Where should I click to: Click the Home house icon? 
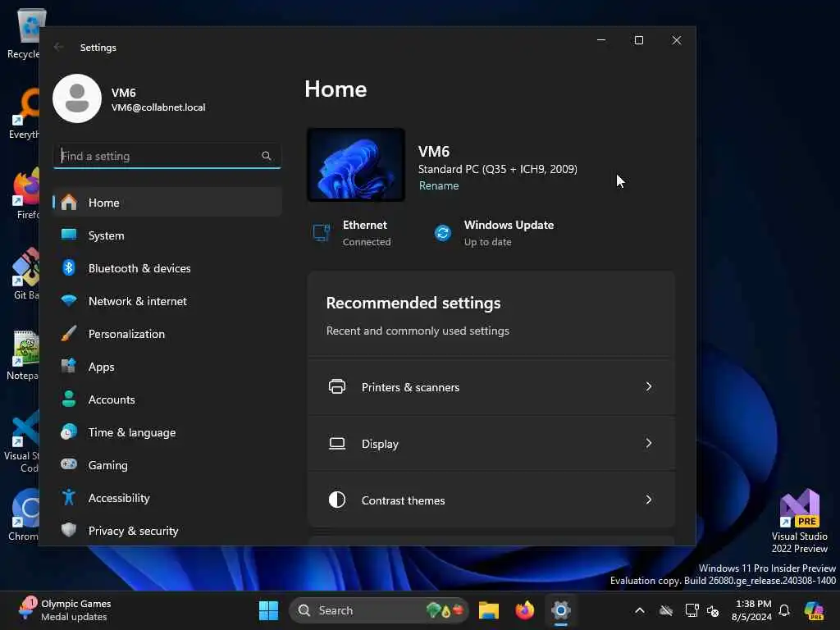click(69, 202)
